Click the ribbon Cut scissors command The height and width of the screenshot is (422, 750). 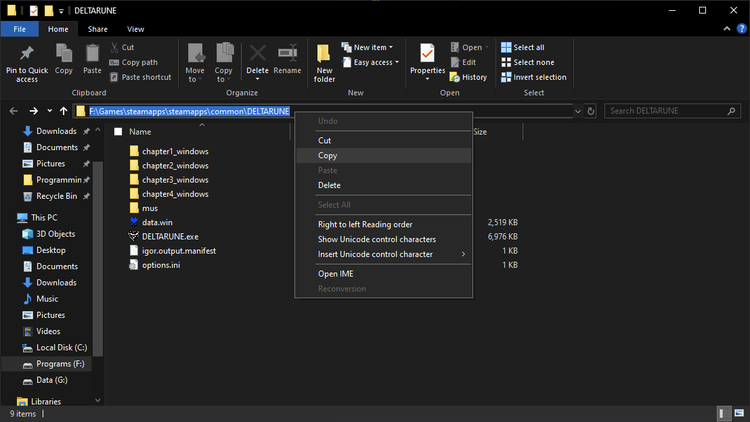click(x=122, y=47)
